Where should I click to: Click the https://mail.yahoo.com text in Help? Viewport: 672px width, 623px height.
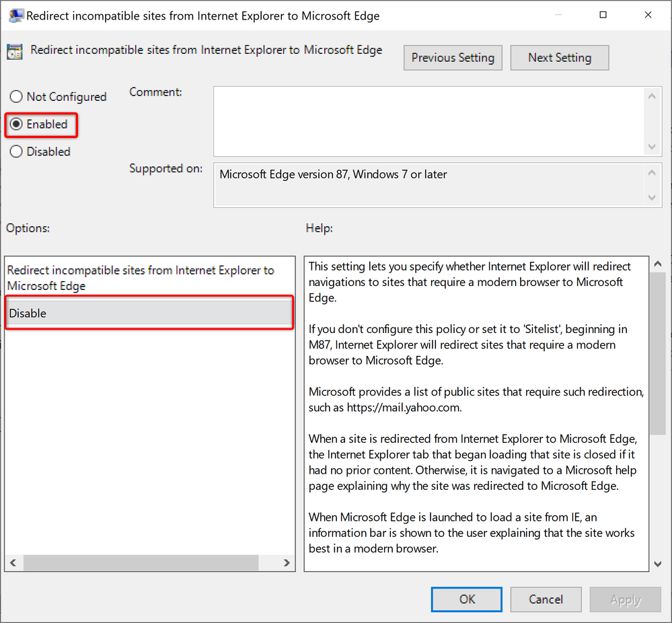404,407
